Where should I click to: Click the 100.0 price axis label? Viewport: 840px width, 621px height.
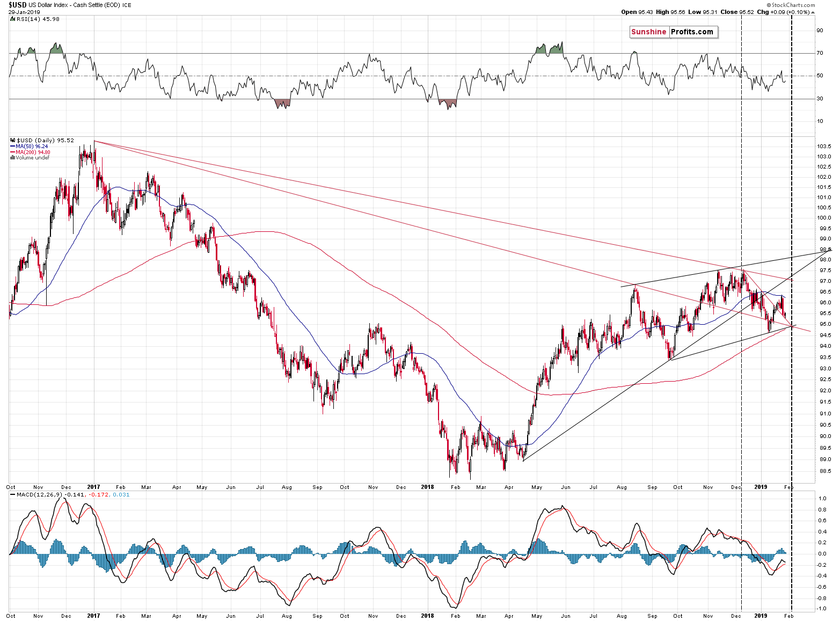point(824,218)
